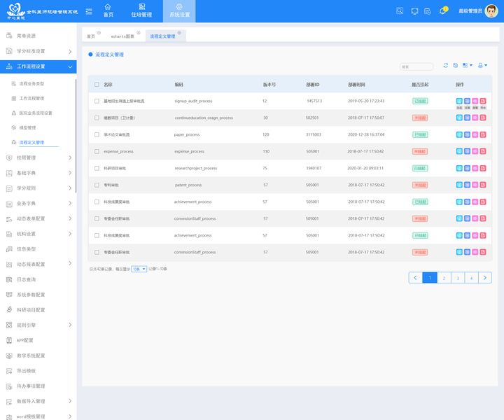Open the calendar schedule icon in header
The height and width of the screenshot is (420, 504).
click(428, 11)
